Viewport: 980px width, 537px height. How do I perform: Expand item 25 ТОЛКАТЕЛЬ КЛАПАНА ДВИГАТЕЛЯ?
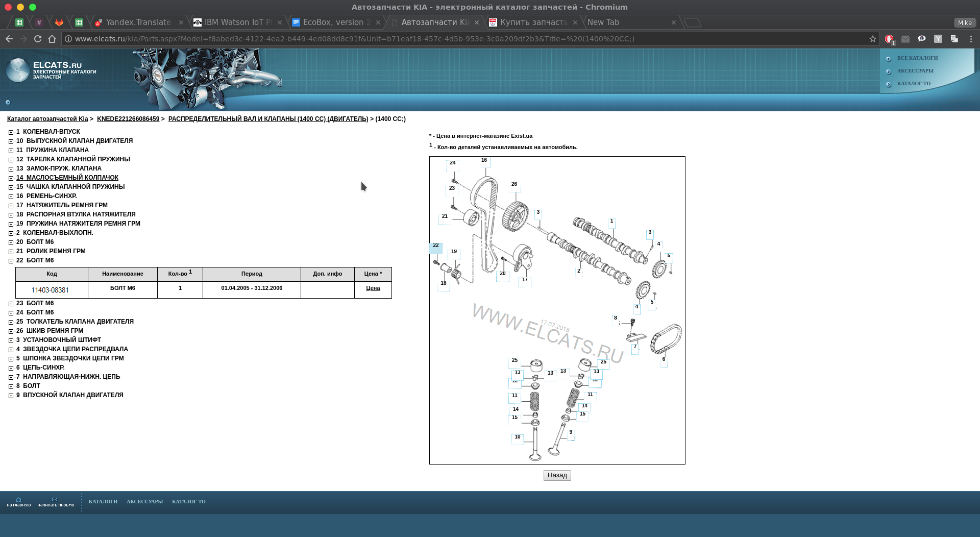tap(11, 322)
